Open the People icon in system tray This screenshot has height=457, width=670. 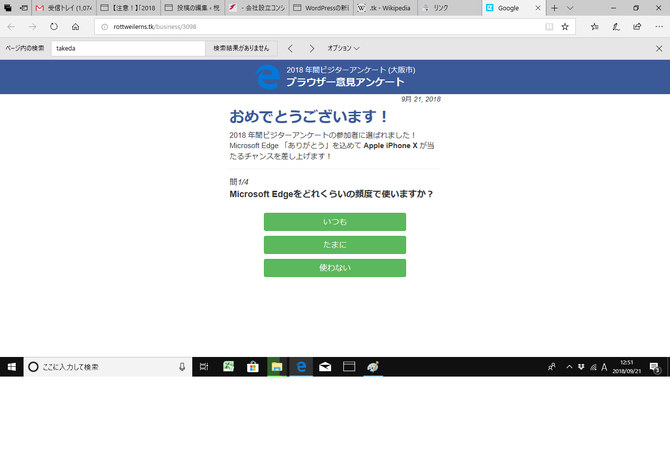tap(552, 367)
